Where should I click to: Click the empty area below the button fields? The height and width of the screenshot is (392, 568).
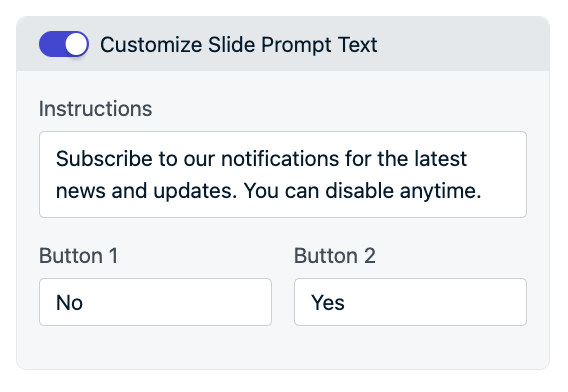pos(283,348)
